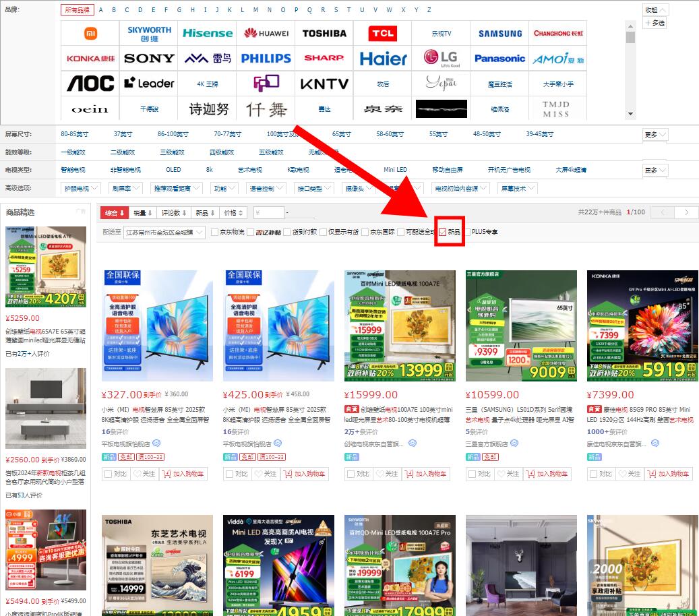
Task: Select the Toshiba brand logo
Action: pos(324,34)
